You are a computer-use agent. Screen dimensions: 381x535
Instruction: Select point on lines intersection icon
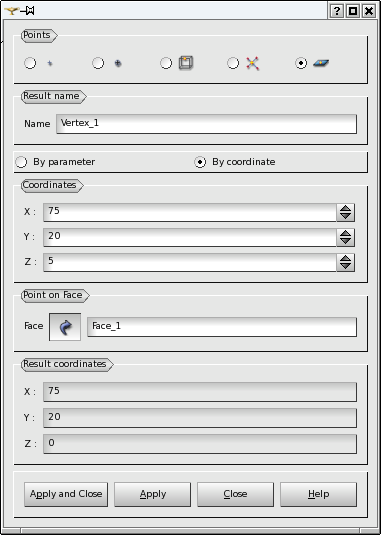[x=253, y=63]
